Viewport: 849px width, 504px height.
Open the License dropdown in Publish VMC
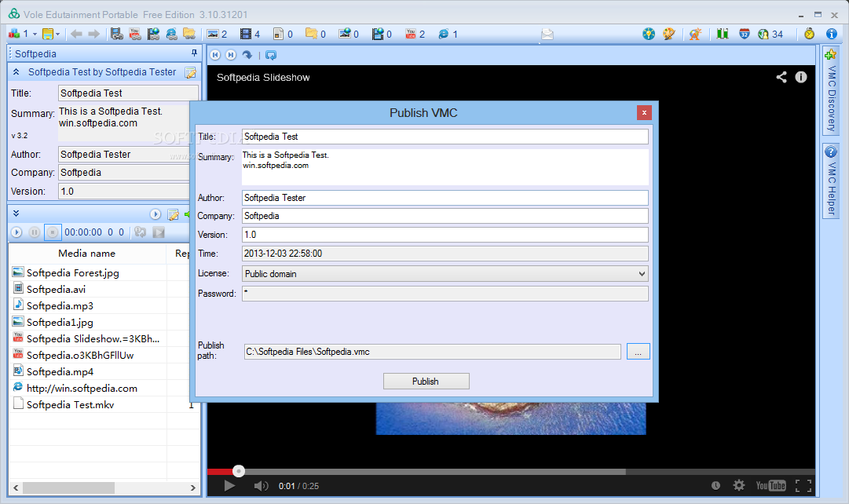445,273
